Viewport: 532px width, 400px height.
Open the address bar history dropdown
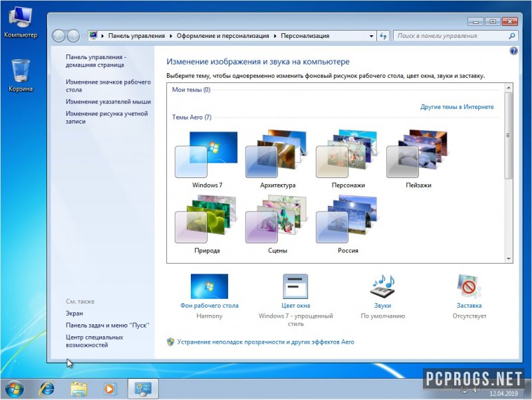click(371, 36)
